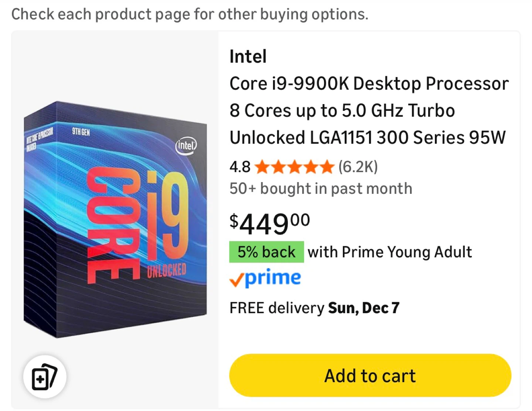
Task: Click the green 5% back badge
Action: tap(266, 252)
